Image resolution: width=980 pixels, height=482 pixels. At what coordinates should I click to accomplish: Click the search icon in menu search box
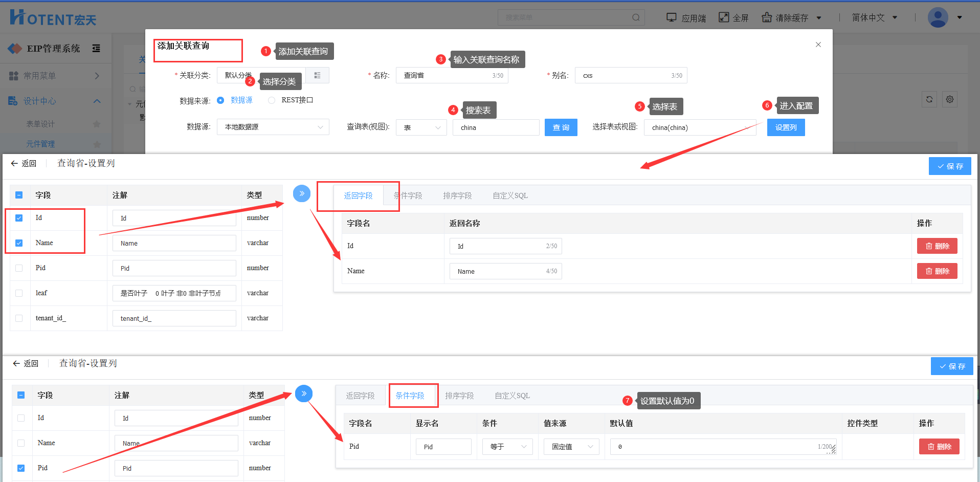[636, 17]
